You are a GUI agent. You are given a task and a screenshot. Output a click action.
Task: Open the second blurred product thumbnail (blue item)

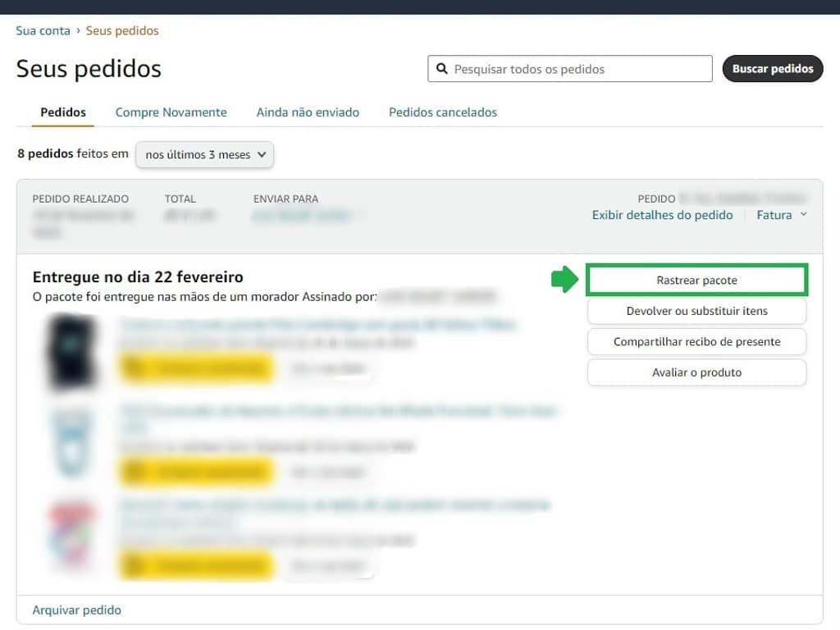72,442
